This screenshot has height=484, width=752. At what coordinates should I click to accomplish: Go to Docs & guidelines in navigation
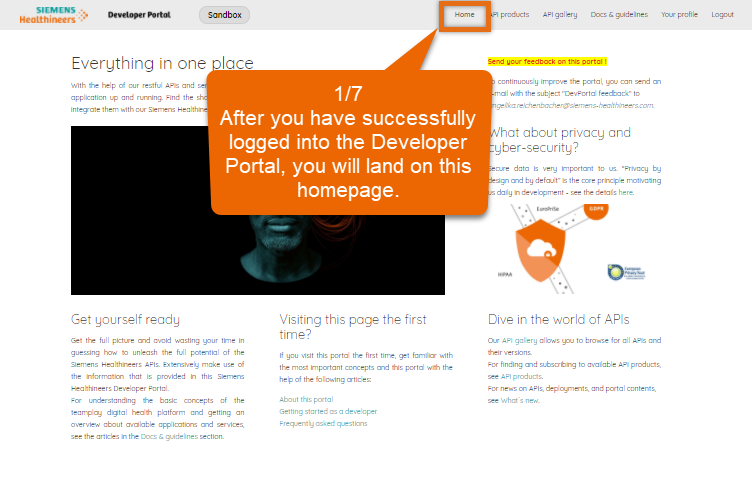619,15
